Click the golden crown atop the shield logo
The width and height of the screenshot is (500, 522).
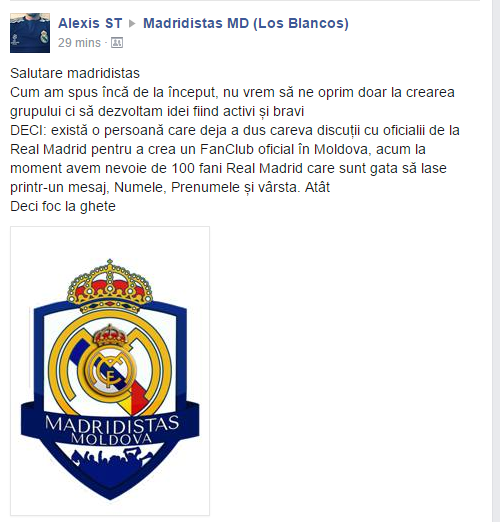(x=110, y=285)
